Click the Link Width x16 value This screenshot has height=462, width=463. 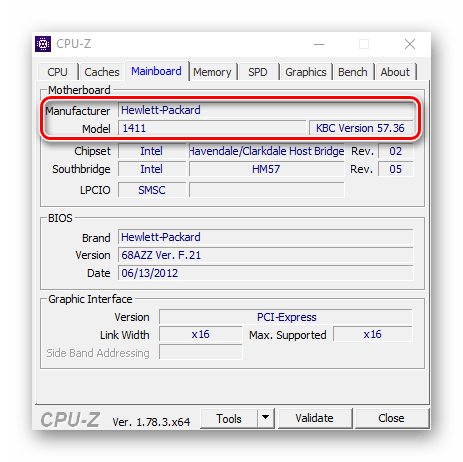tap(201, 334)
